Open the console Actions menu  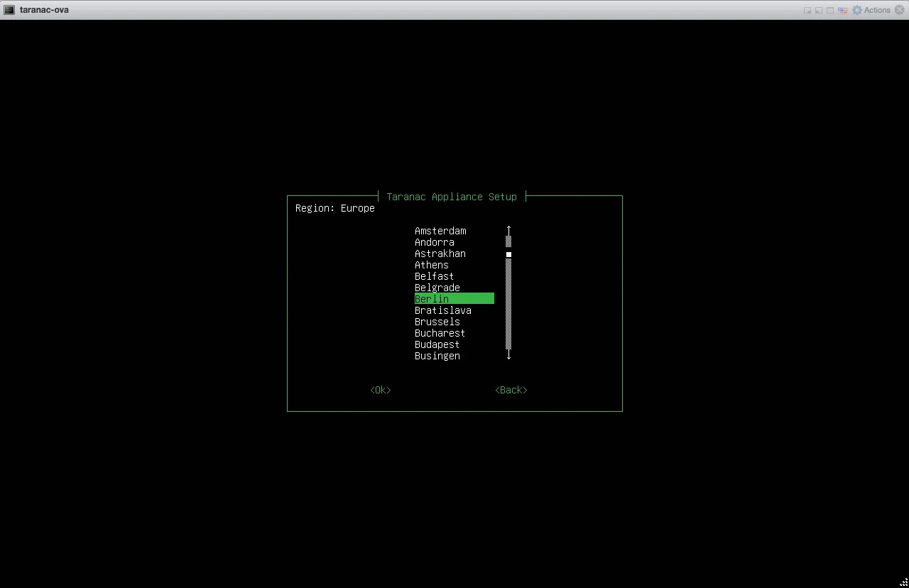[877, 10]
